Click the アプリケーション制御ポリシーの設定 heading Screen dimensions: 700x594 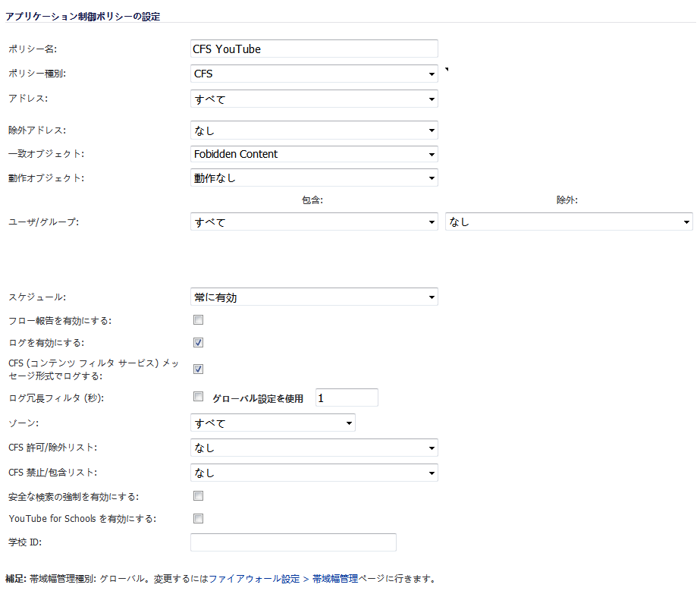click(x=83, y=17)
